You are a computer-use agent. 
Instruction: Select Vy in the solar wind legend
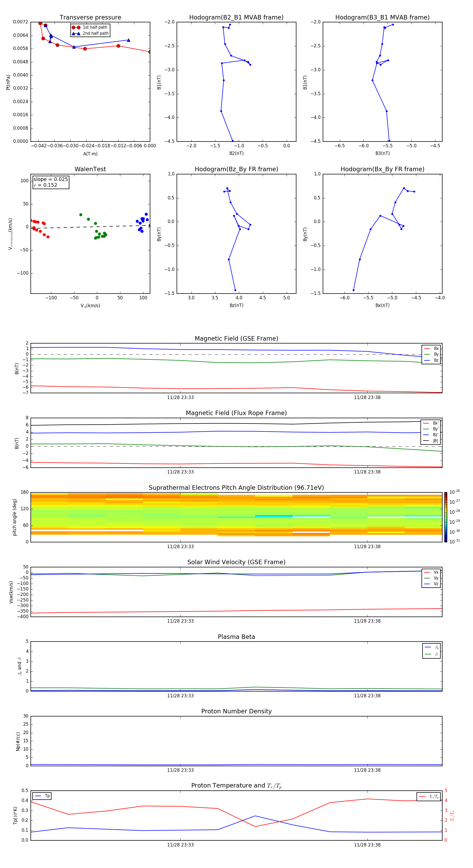coord(431,578)
